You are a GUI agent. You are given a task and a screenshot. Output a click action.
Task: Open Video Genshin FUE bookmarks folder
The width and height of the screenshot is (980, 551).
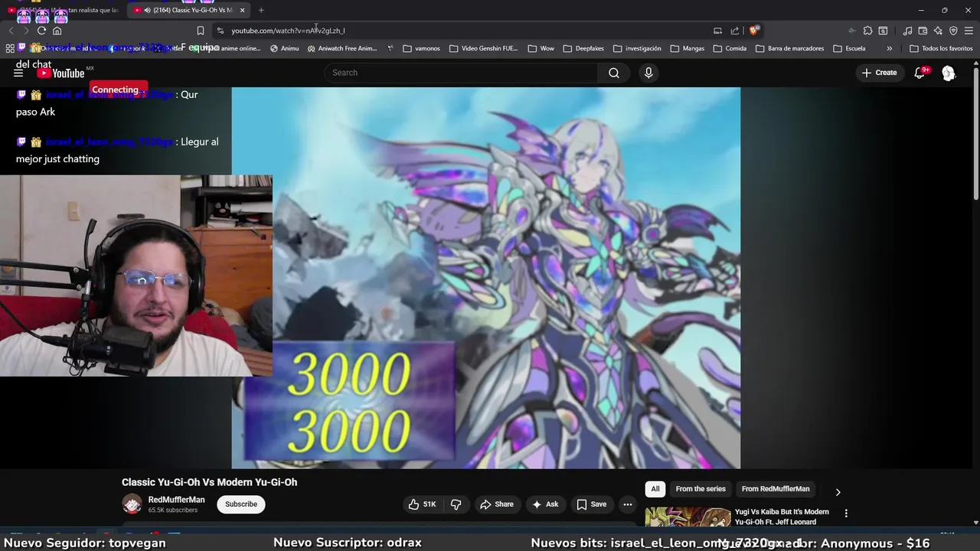point(483,48)
